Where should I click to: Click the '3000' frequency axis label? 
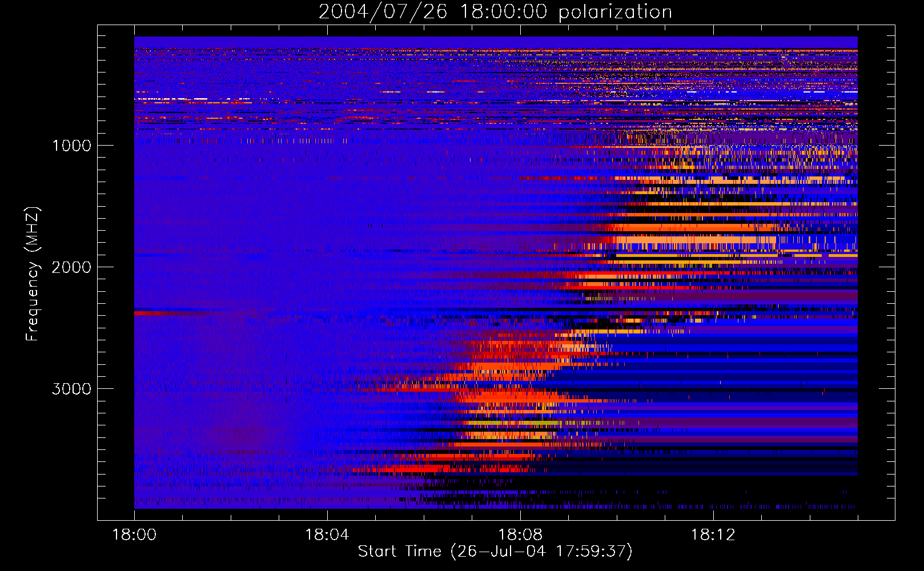(71, 389)
